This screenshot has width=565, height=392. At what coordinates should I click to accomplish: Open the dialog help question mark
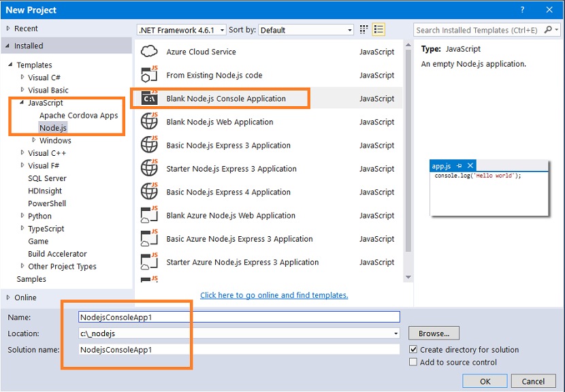[523, 10]
